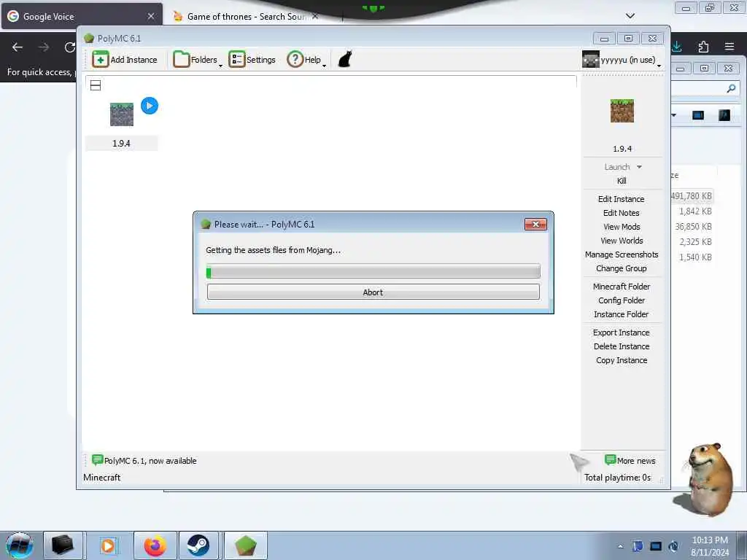Open the yyyyyu account dropdown
Screen dimensions: 747x560
[x=622, y=60]
